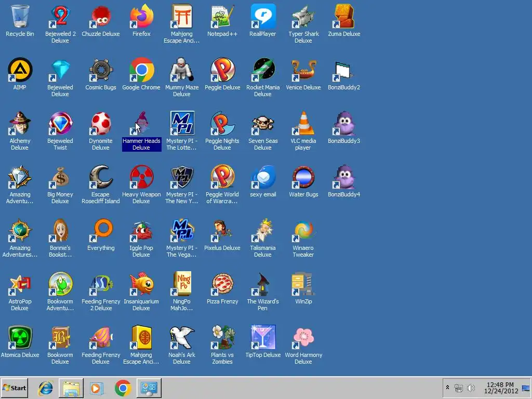Click the AIMP desktop icon
Image resolution: width=532 pixels, height=399 pixels.
20,70
